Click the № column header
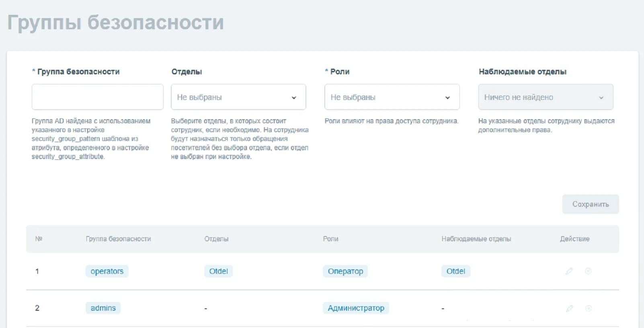 tap(39, 239)
